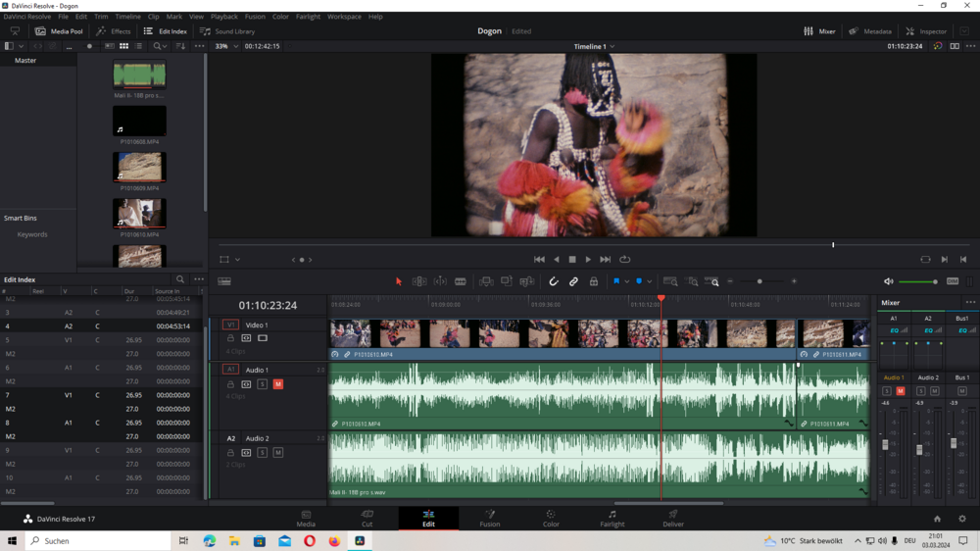The width and height of the screenshot is (980, 551).
Task: Open the Playback menu
Action: tap(223, 17)
